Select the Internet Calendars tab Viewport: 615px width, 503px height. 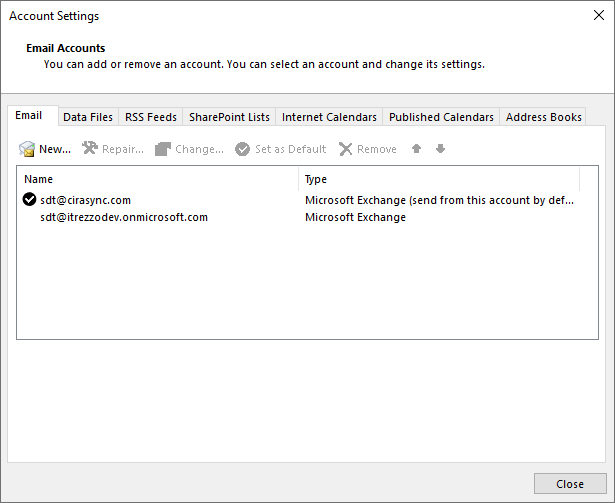click(x=329, y=117)
